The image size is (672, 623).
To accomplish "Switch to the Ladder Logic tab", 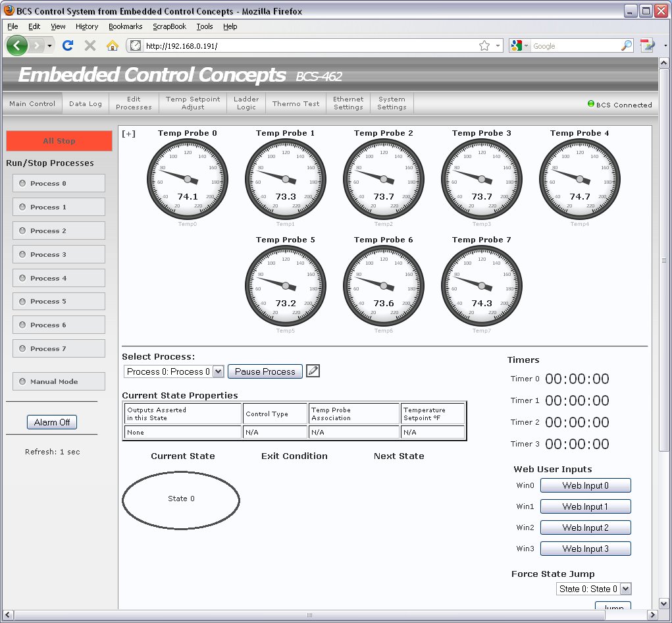I will coord(246,103).
